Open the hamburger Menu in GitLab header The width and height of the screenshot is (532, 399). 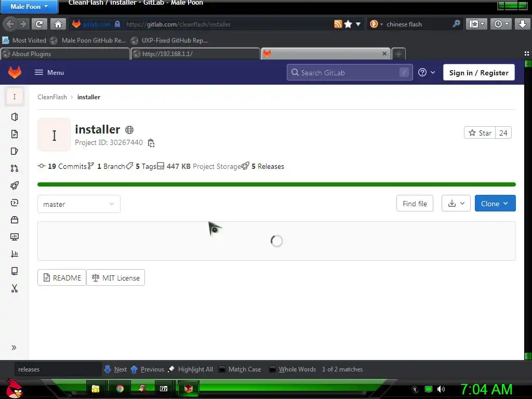[49, 72]
